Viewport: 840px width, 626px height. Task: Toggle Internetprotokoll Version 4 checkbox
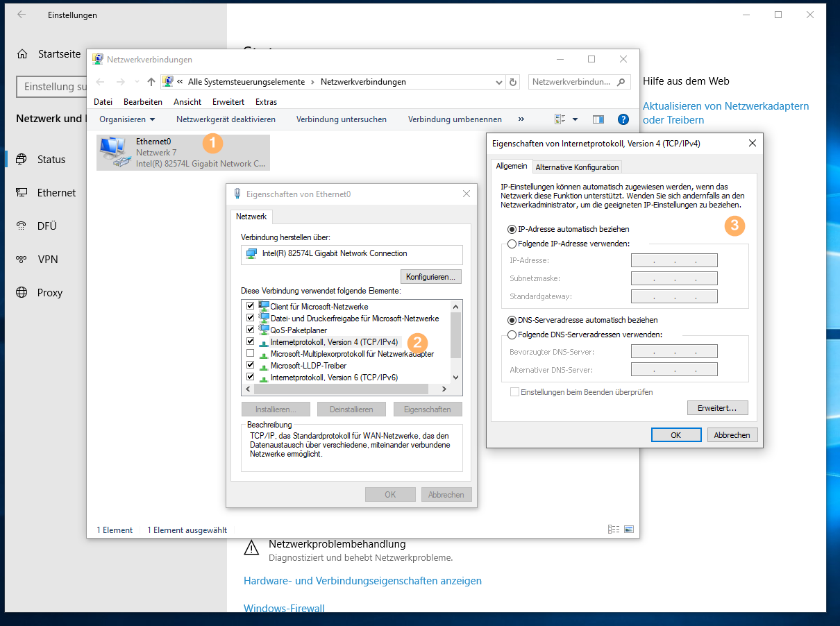(251, 341)
